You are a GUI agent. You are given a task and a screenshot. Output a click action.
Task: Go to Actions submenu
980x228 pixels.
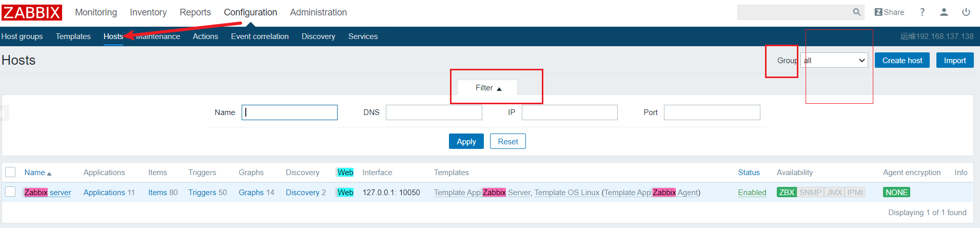tap(205, 36)
